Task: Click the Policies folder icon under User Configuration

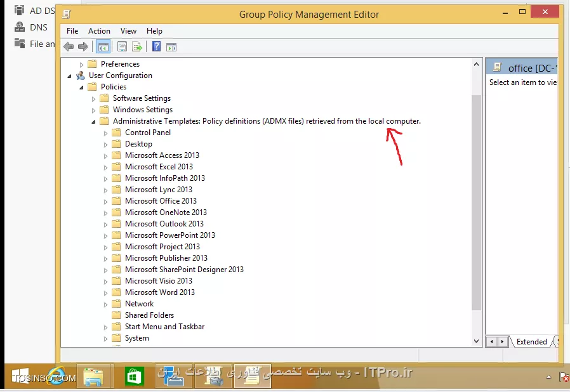Action: click(x=92, y=87)
